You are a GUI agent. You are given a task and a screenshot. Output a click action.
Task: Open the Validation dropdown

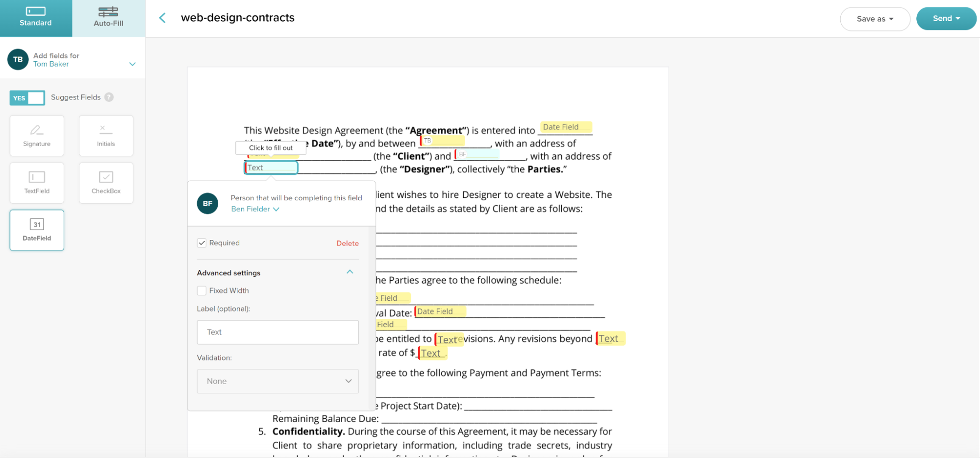(277, 381)
